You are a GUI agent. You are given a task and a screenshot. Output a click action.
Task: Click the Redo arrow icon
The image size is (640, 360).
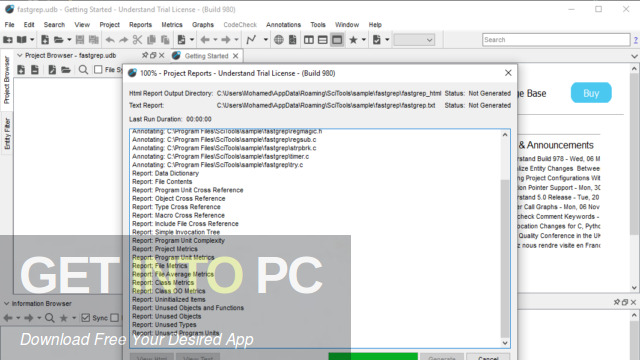pyautogui.click(x=123, y=40)
